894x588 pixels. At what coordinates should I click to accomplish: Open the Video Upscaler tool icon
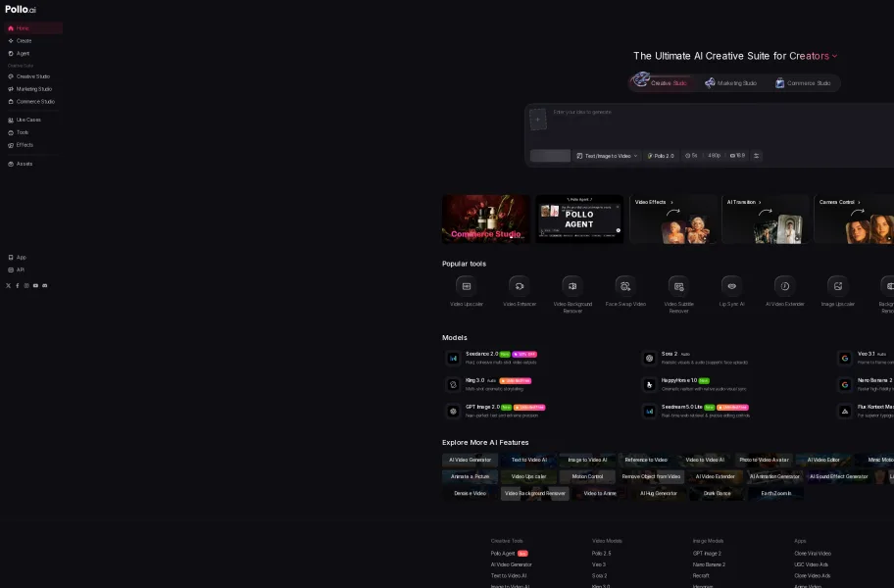pyautogui.click(x=467, y=286)
